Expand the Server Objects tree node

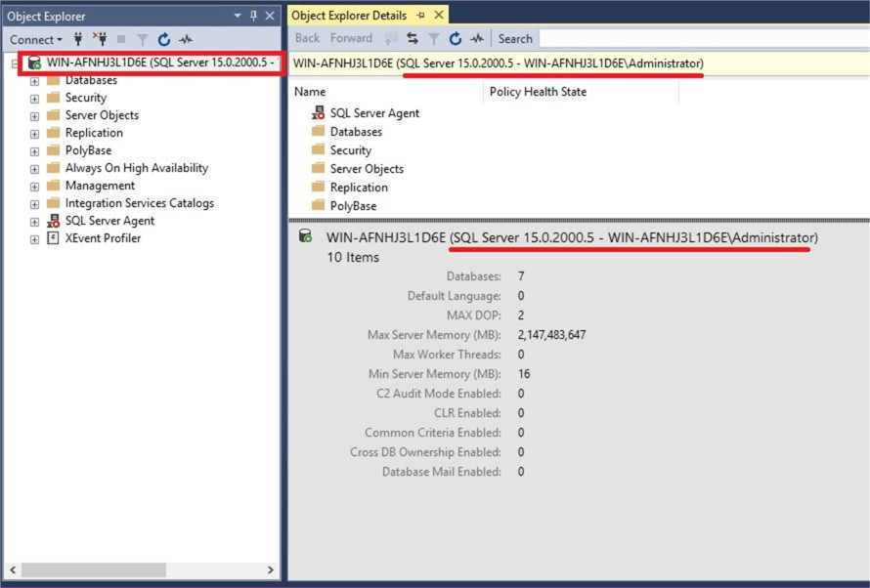coord(34,116)
